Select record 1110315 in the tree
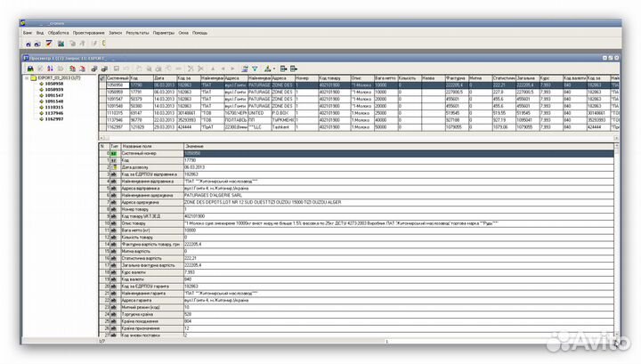 coord(54,108)
